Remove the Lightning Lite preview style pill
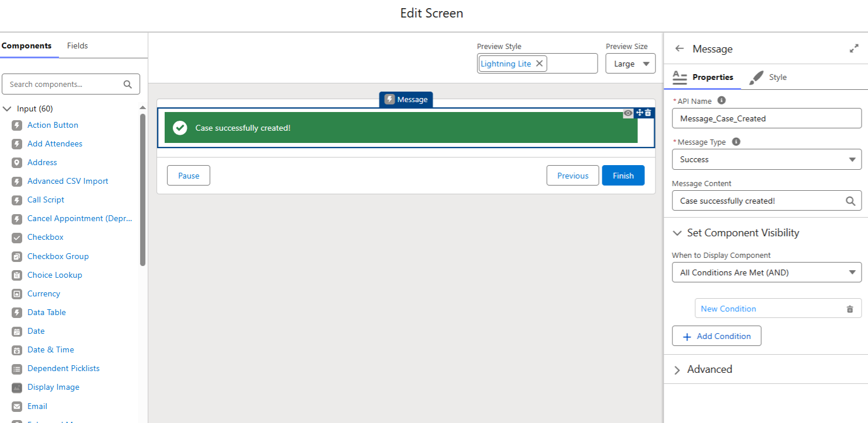The width and height of the screenshot is (868, 423). (539, 64)
